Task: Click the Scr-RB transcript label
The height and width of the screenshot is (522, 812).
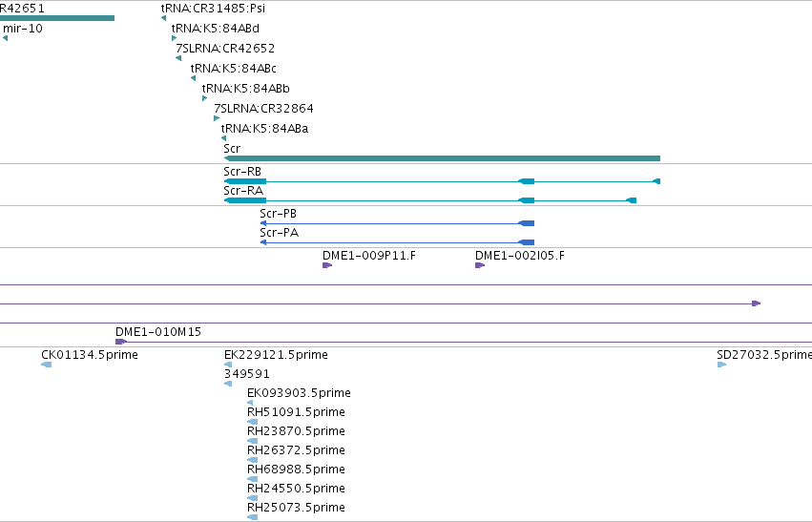Action: 242,172
